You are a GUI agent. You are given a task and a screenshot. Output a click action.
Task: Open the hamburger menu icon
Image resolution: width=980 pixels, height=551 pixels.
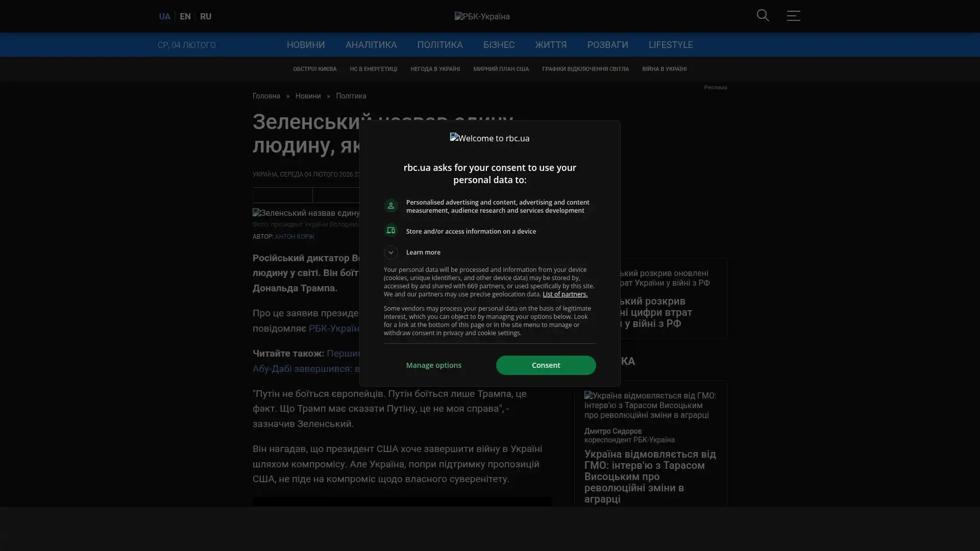(793, 16)
